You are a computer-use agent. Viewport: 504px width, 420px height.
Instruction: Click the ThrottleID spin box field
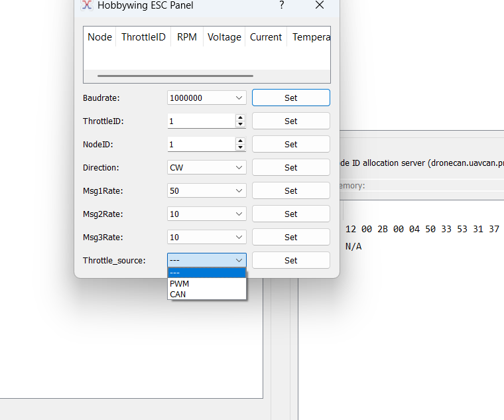202,121
